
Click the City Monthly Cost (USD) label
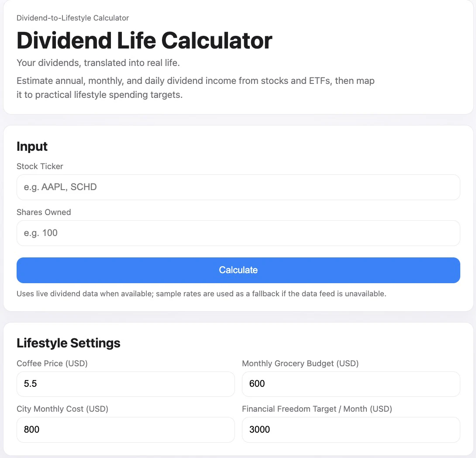62,409
